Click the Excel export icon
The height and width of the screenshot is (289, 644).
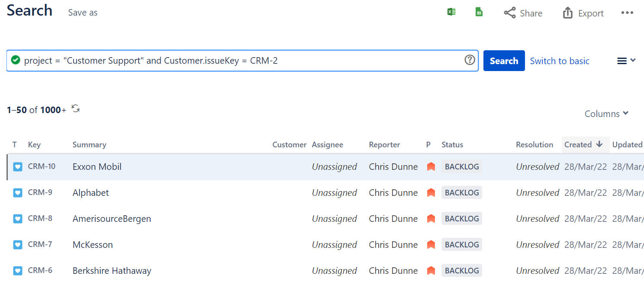click(451, 12)
